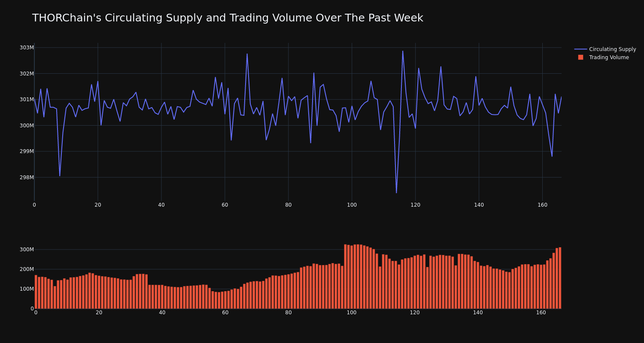Click x-axis label 80 under supply chart
The width and height of the screenshot is (644, 343).
click(289, 205)
